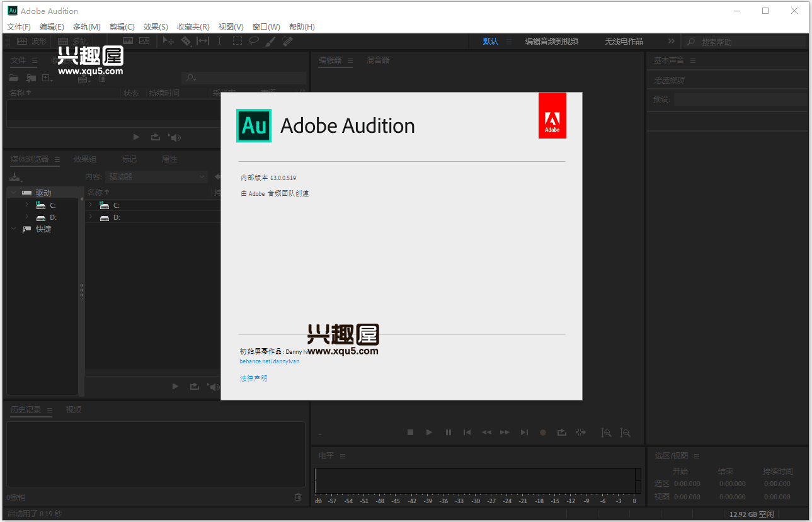Open the 效果(S) menu
Viewport: 812px width, 522px height.
coord(156,27)
